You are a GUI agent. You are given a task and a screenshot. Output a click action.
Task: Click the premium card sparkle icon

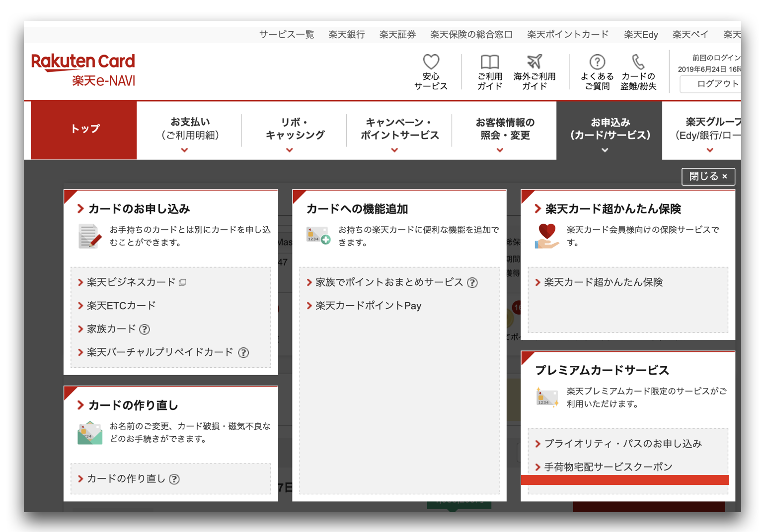coord(547,397)
